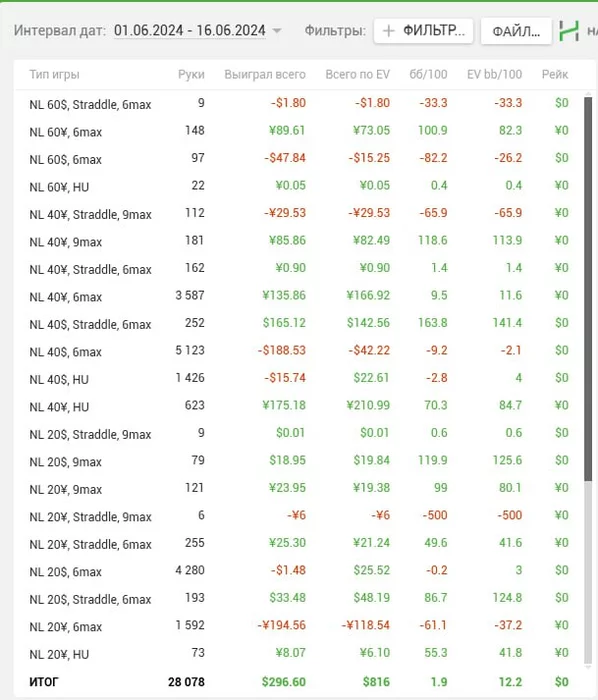The image size is (598, 700).
Task: Sort by Всего по EV column
Action: [357, 74]
